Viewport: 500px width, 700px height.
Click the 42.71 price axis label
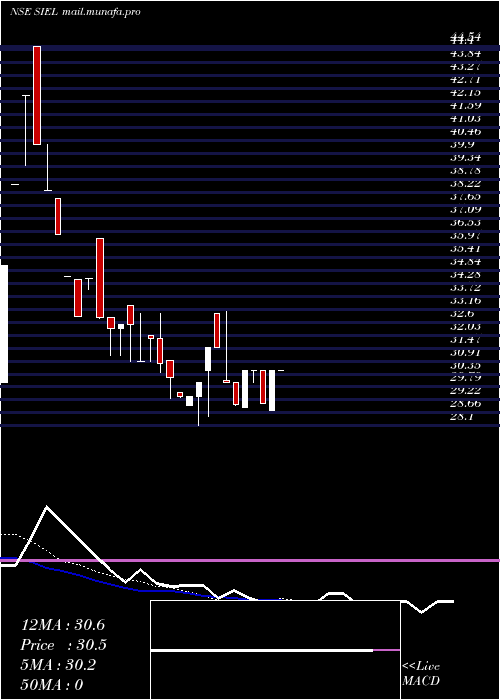pyautogui.click(x=465, y=80)
